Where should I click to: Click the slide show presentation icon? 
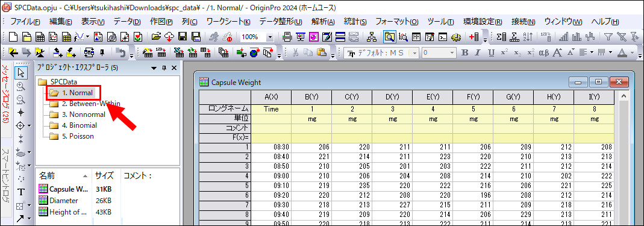click(x=301, y=37)
